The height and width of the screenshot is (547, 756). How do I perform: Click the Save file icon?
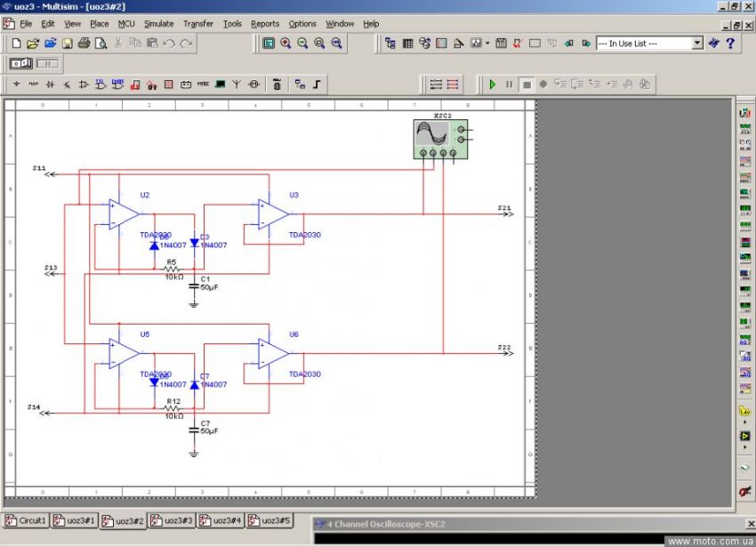point(67,43)
